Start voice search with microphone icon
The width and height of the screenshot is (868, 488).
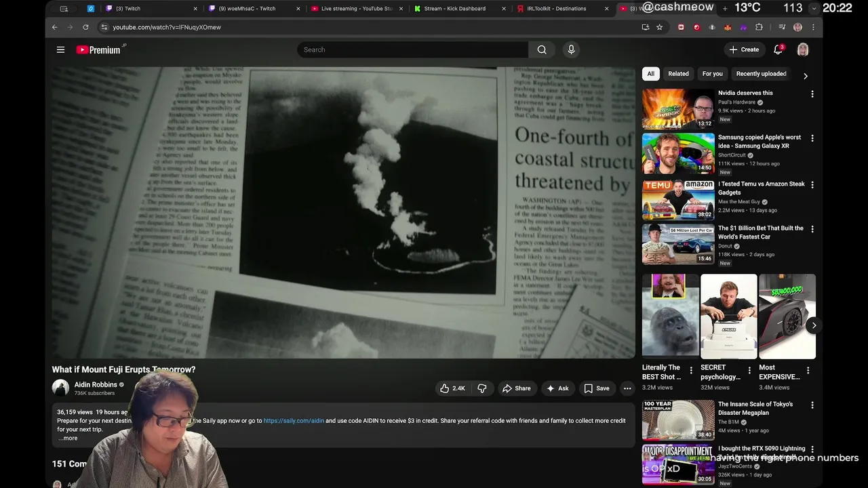point(571,49)
